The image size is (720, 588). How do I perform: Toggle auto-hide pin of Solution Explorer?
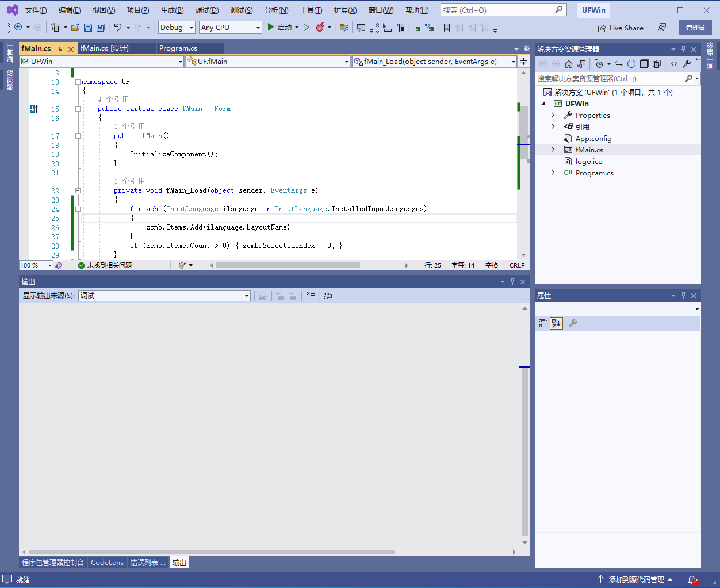click(683, 49)
